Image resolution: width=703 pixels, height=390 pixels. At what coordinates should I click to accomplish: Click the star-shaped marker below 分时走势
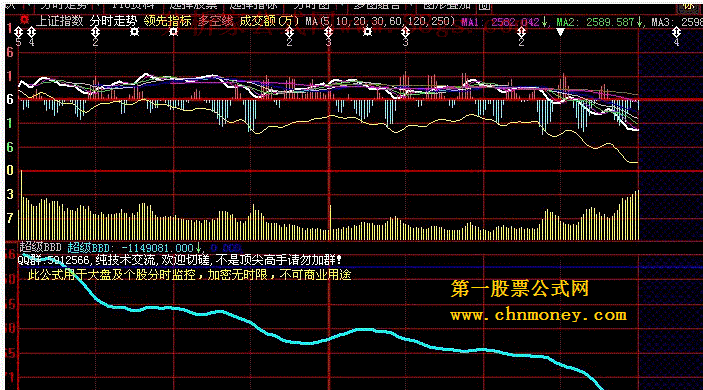pos(135,32)
